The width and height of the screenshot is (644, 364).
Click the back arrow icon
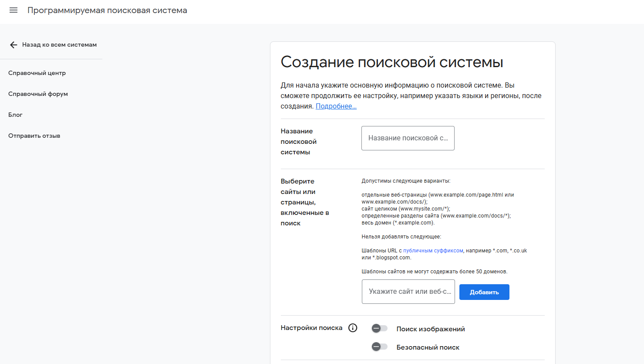[x=13, y=45]
